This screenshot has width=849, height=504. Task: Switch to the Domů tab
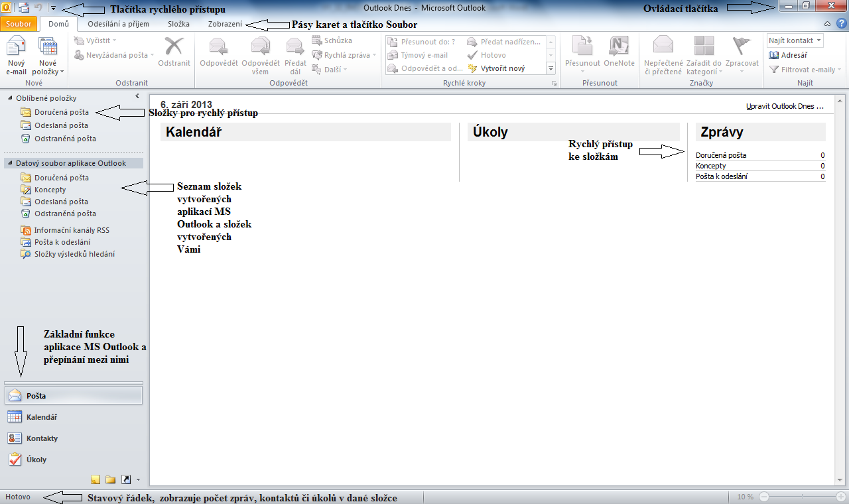pos(58,24)
